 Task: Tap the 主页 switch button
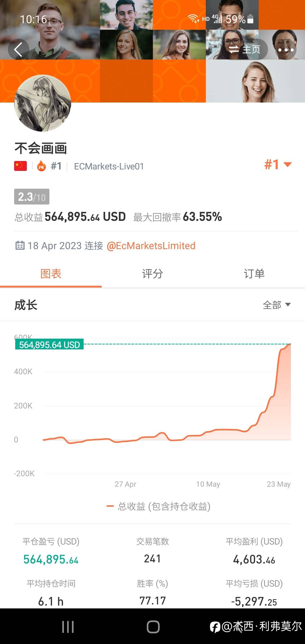(x=245, y=50)
